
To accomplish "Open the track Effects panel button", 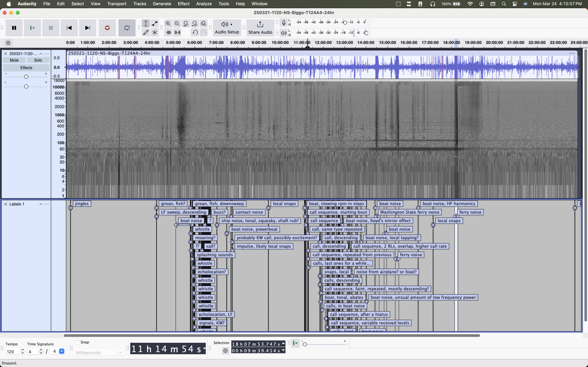I will (26, 68).
